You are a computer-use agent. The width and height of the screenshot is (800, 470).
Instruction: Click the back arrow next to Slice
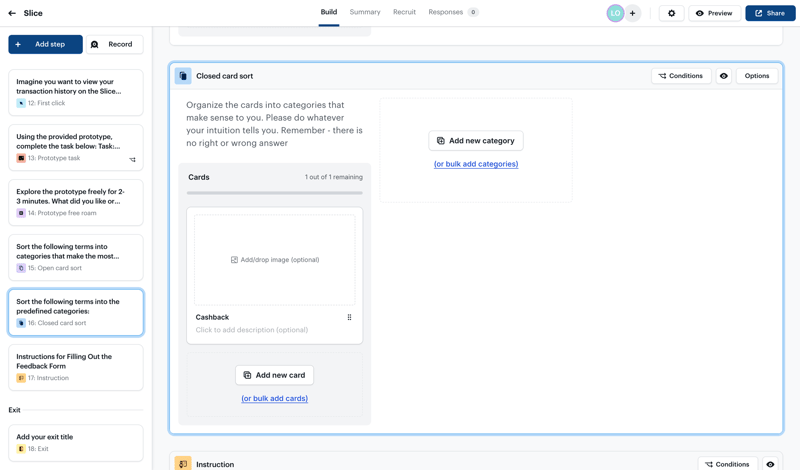pyautogui.click(x=12, y=13)
